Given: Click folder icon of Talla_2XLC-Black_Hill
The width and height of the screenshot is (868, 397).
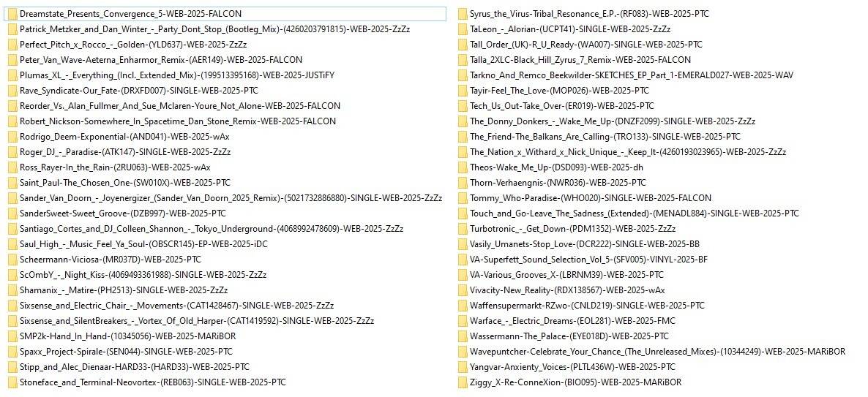Looking at the screenshot, I should click(x=463, y=60).
